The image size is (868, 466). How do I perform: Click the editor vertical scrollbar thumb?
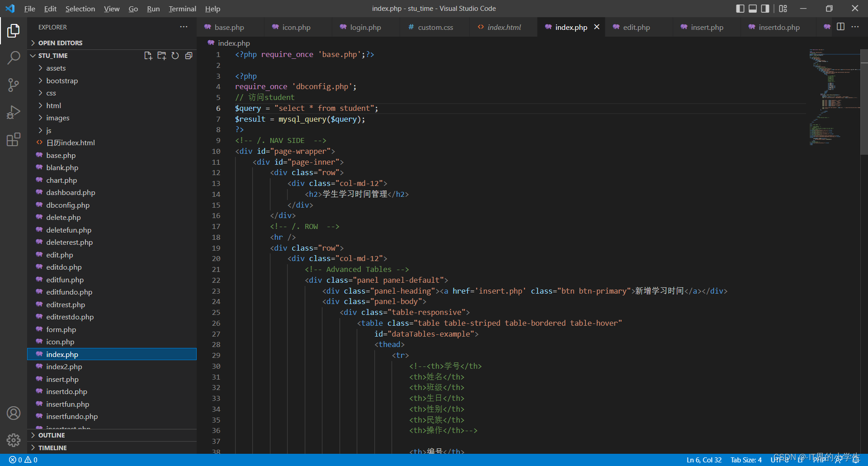864,102
